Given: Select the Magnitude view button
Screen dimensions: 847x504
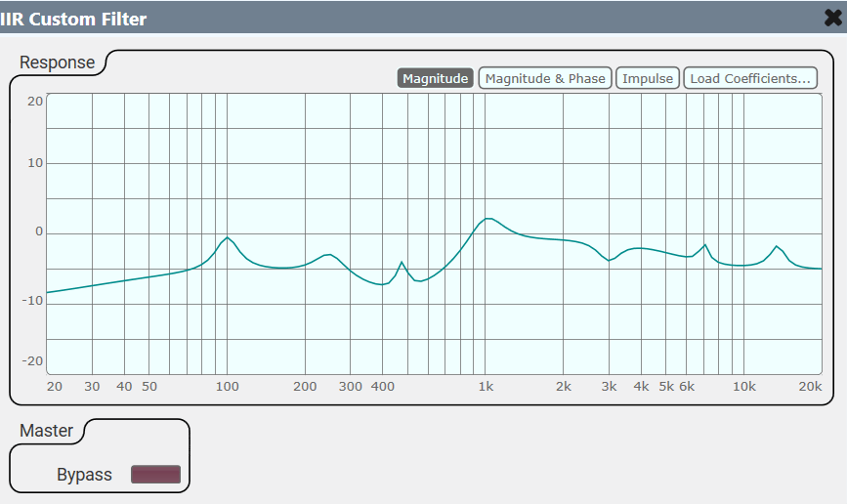Looking at the screenshot, I should pos(436,78).
